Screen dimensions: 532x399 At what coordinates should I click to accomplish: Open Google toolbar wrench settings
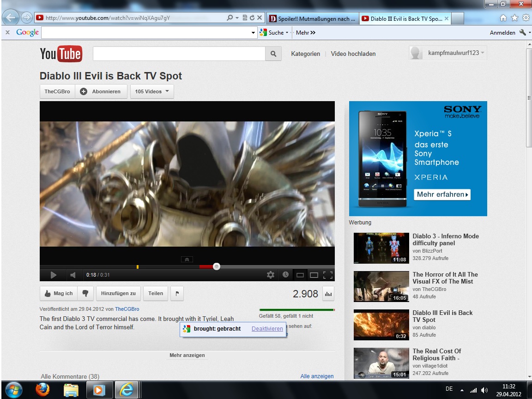[x=522, y=33]
